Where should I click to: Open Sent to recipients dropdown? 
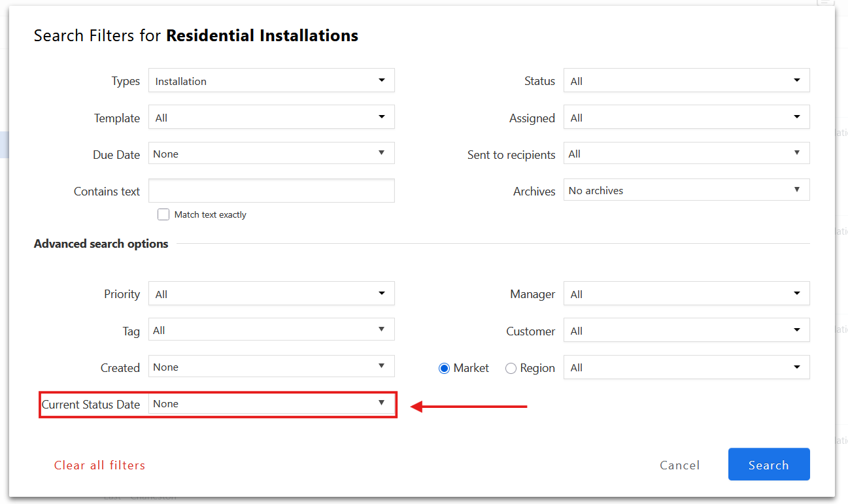pos(687,154)
